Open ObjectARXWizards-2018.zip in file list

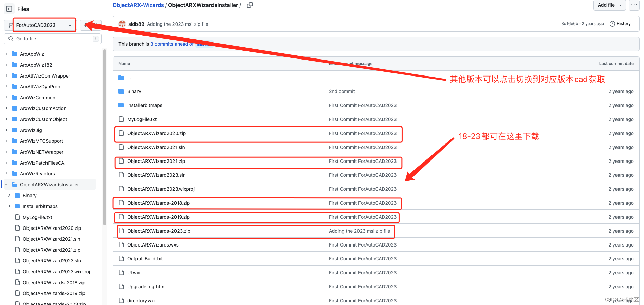tap(159, 203)
